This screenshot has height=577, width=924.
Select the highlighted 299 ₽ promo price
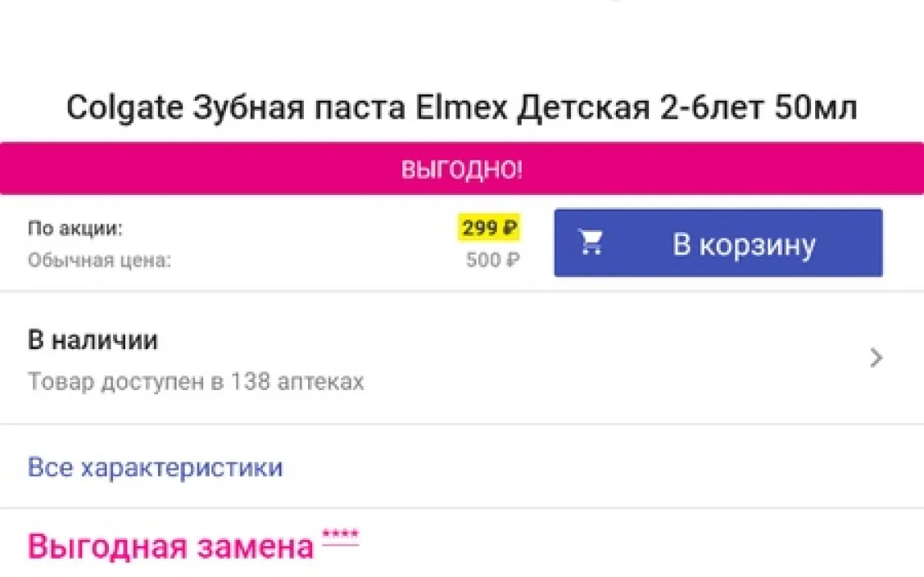point(489,228)
